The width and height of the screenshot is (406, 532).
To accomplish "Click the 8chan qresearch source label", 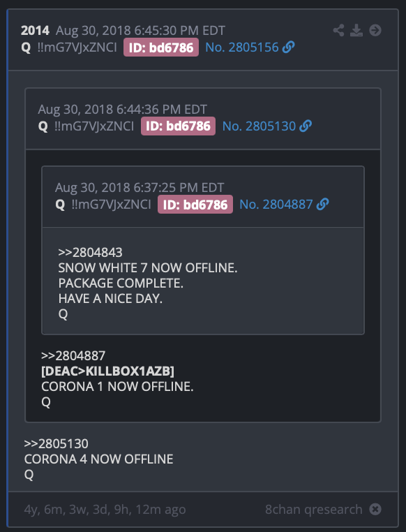I will pos(314,509).
